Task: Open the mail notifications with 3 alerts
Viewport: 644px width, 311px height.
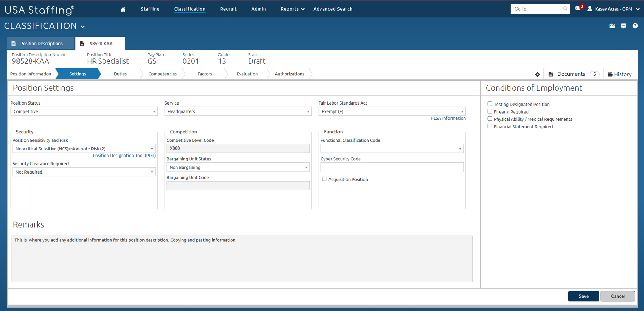Action: tap(578, 9)
